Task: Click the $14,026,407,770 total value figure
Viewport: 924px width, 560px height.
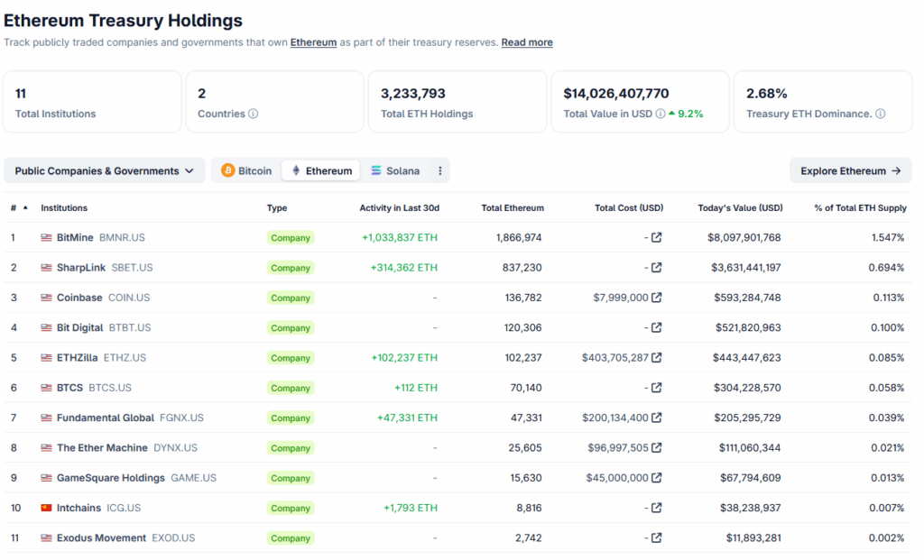Action: pyautogui.click(x=616, y=94)
